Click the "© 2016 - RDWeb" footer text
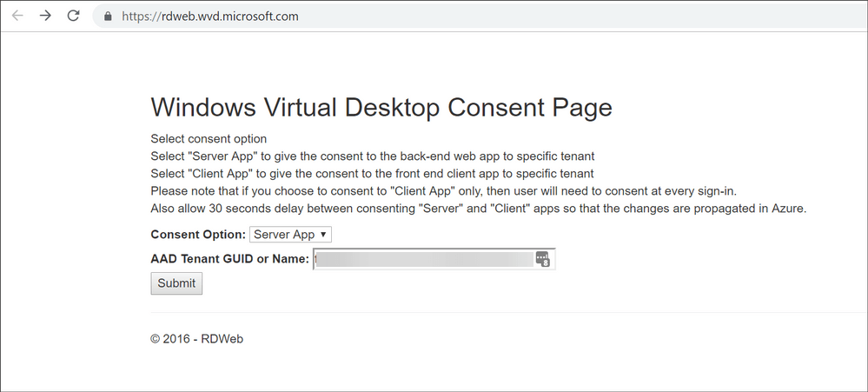This screenshot has width=868, height=392. pos(196,339)
